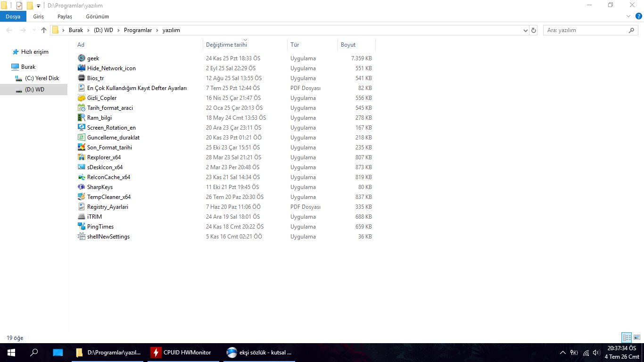
Task: Expand the chevron after Burak in address bar
Action: tap(88, 30)
